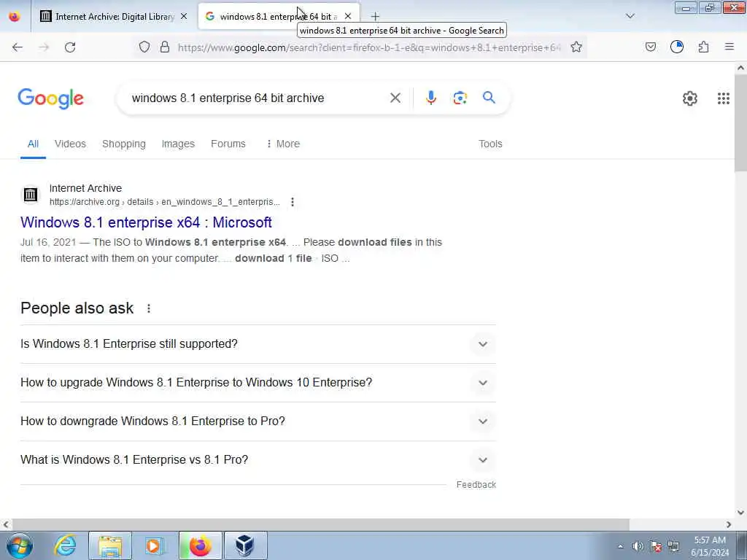The height and width of the screenshot is (560, 747).
Task: Expand Is Windows 8.1 Enterprise still supported?
Action: click(x=258, y=344)
